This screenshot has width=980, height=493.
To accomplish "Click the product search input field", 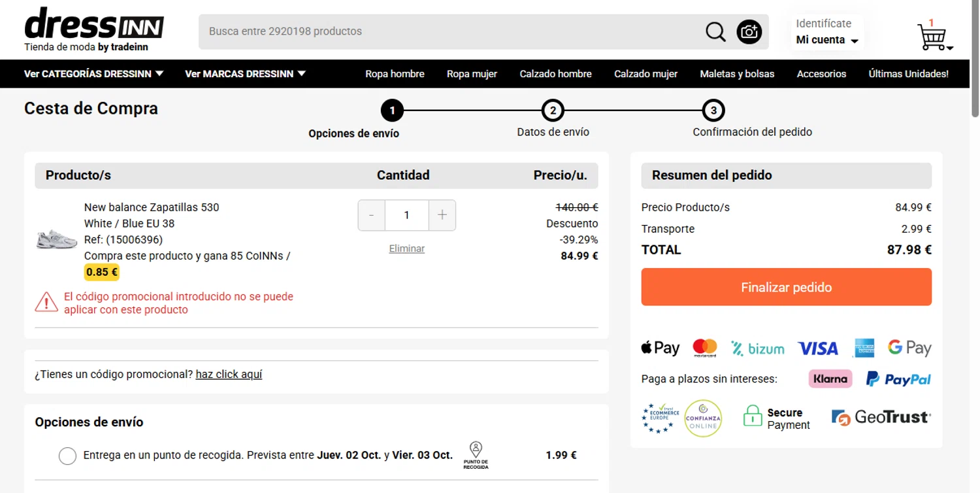I will (x=451, y=31).
